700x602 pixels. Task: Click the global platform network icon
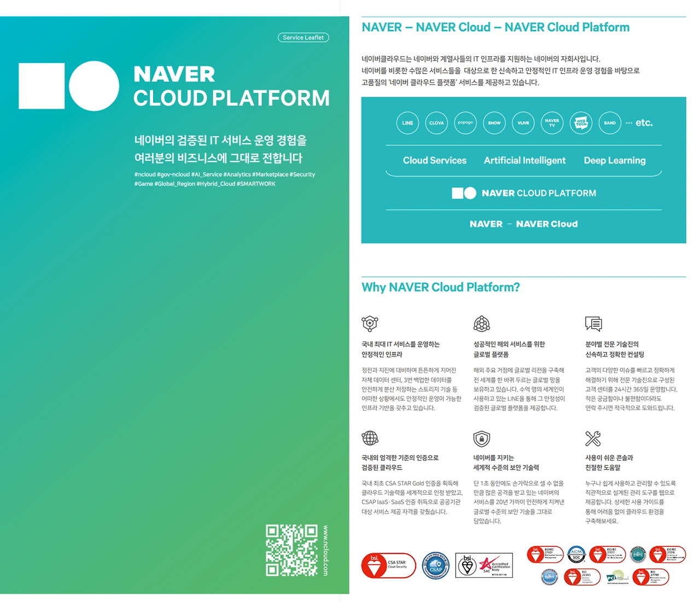(x=482, y=324)
